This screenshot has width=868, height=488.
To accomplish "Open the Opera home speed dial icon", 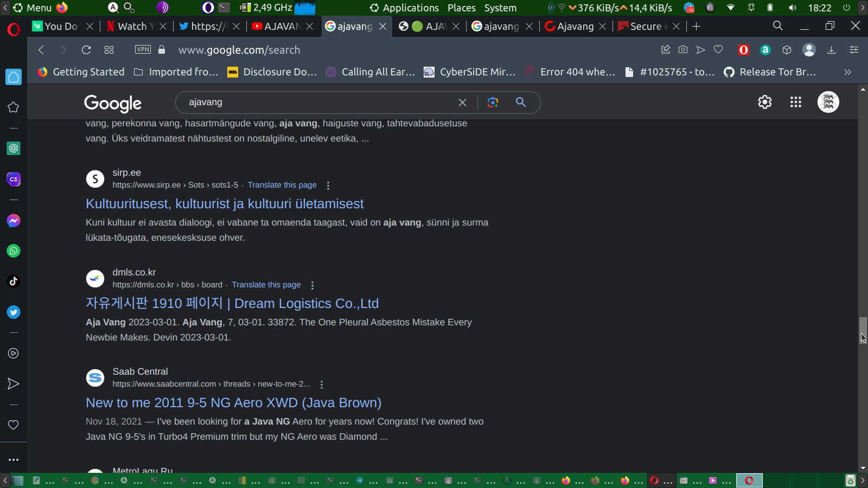I will click(x=14, y=77).
